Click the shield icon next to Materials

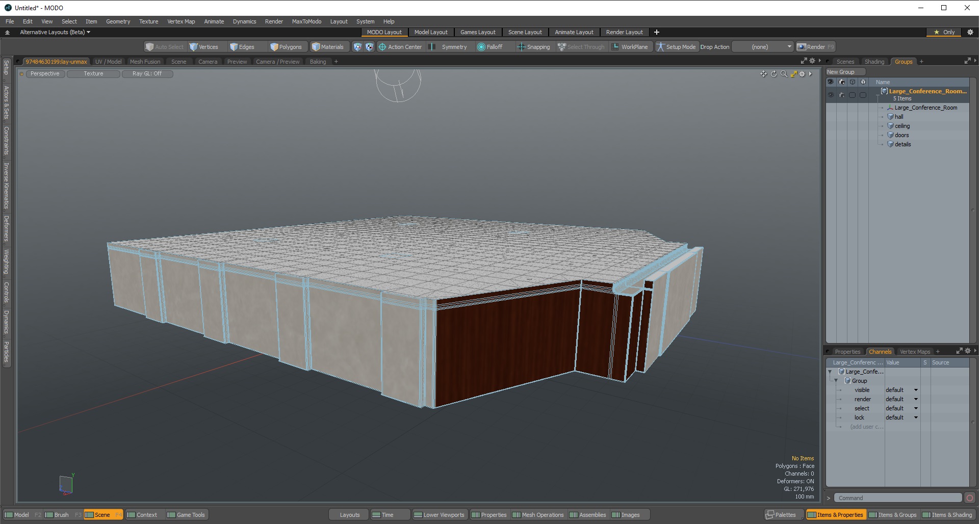click(x=357, y=47)
